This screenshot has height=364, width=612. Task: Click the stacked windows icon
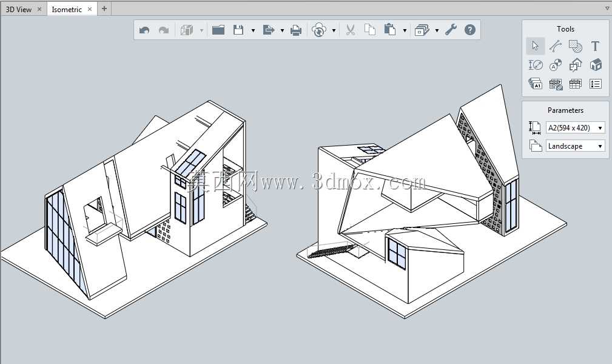pos(422,30)
